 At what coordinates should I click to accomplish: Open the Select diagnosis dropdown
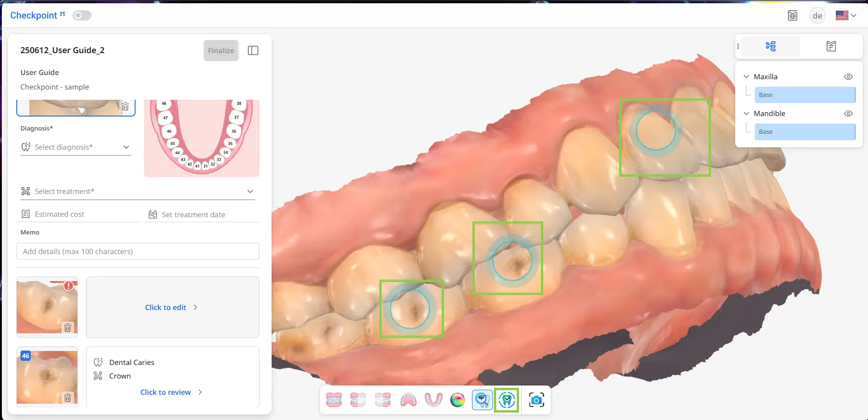pyautogui.click(x=76, y=147)
